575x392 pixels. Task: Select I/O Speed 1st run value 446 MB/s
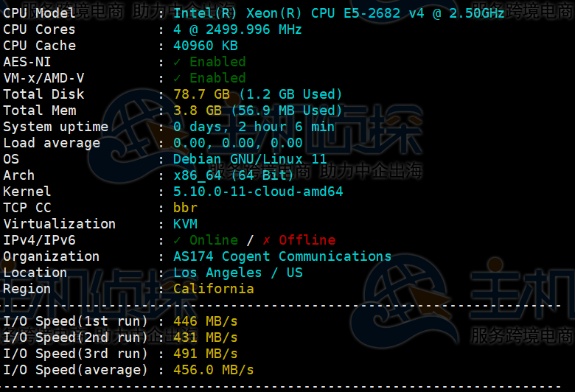tap(206, 321)
